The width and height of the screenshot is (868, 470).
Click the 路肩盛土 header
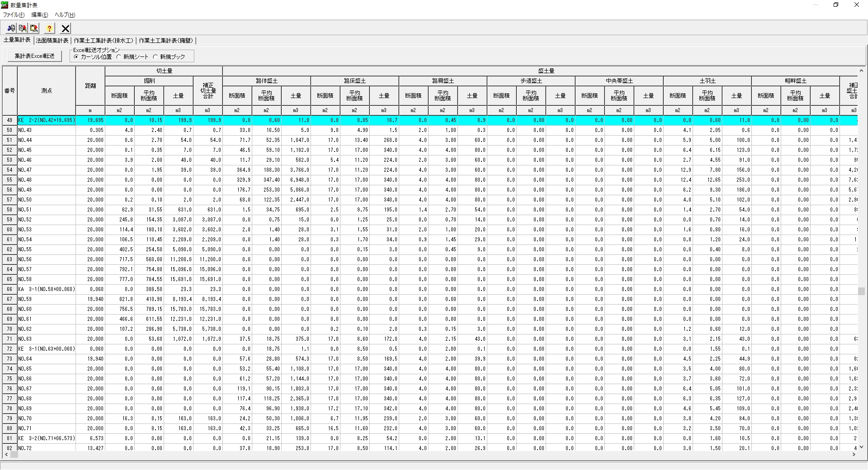click(443, 81)
